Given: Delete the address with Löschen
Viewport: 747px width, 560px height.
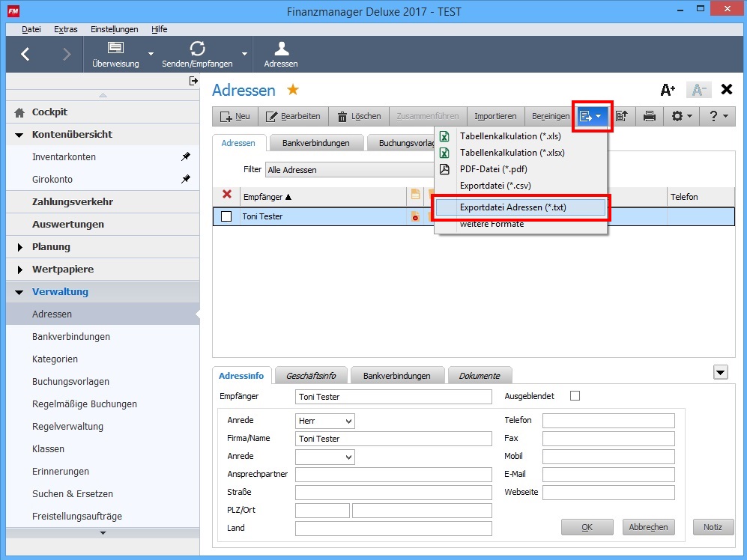Looking at the screenshot, I should coord(359,116).
